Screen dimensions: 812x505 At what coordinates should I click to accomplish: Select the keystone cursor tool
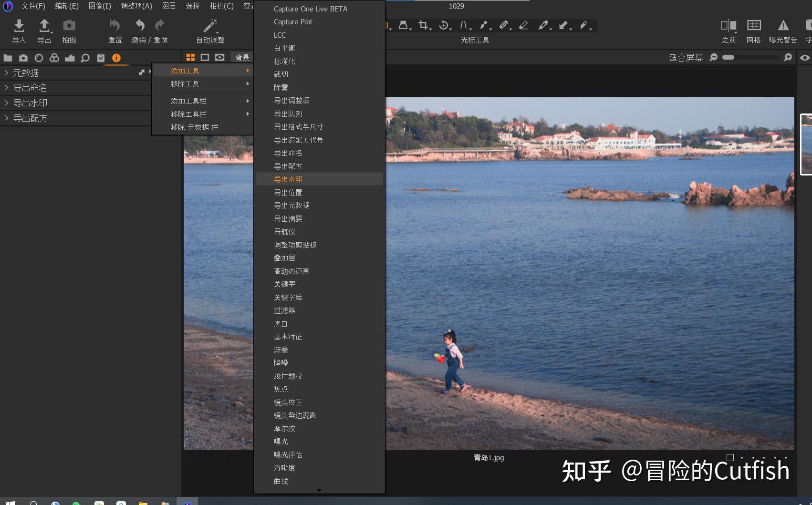404,25
